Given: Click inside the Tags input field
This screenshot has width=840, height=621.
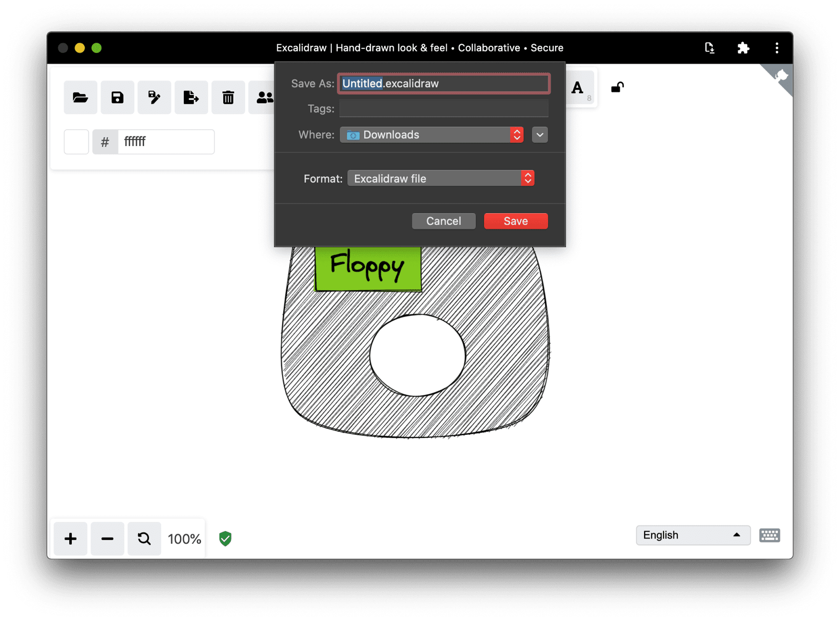Looking at the screenshot, I should (x=443, y=108).
